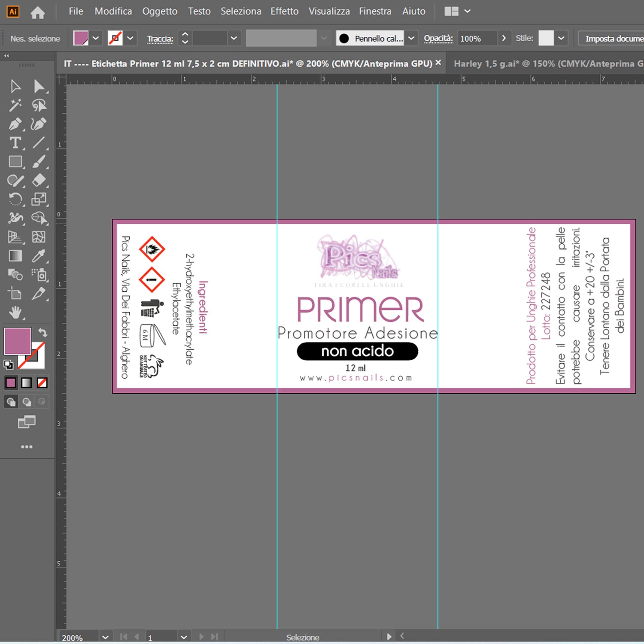Select the Lasso tool
Image resolution: width=644 pixels, height=644 pixels.
(39, 105)
